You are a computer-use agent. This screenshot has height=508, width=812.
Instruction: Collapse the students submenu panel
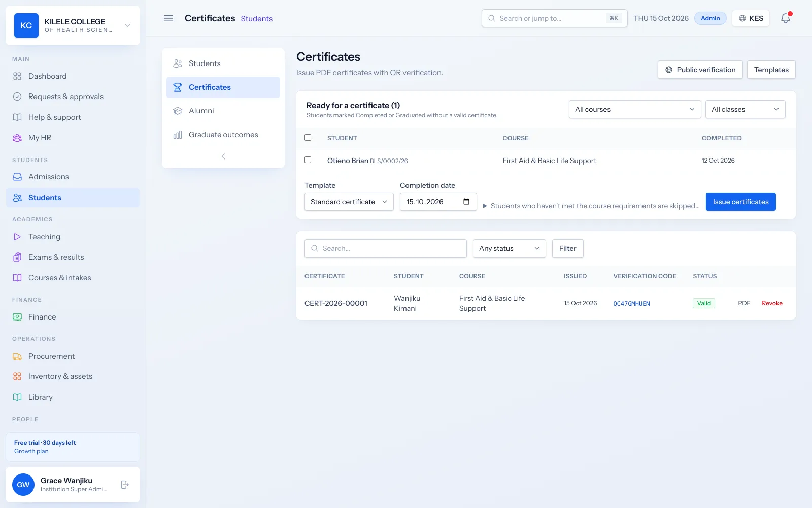223,156
